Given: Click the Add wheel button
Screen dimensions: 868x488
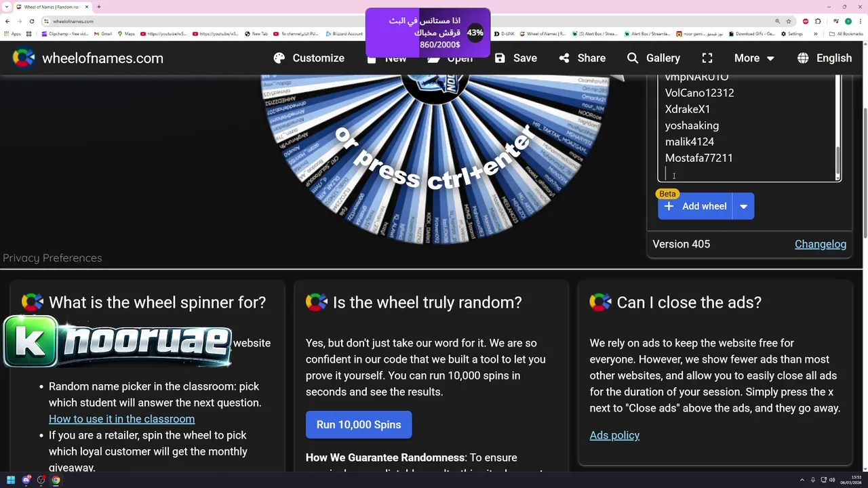Looking at the screenshot, I should pos(696,206).
